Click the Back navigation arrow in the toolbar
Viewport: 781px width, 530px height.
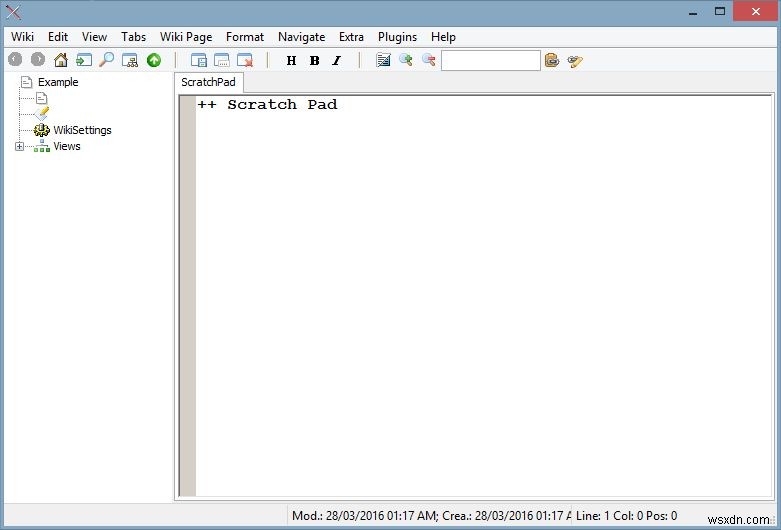(x=15, y=60)
